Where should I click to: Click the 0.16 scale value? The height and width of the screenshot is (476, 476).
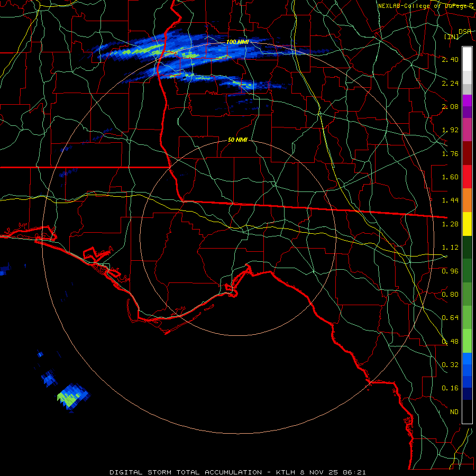450,388
